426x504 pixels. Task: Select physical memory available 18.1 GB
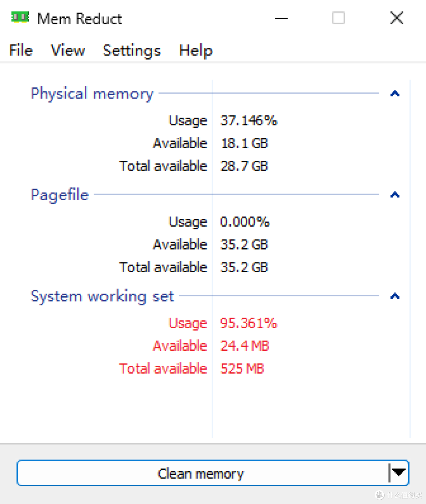click(244, 143)
